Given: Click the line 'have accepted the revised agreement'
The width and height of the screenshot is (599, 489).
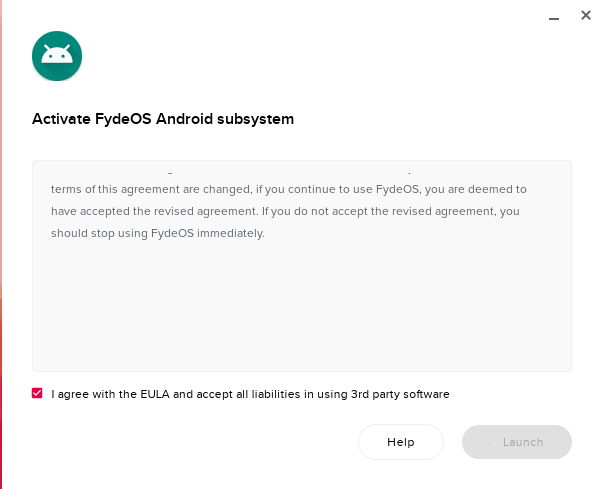Looking at the screenshot, I should (285, 211).
